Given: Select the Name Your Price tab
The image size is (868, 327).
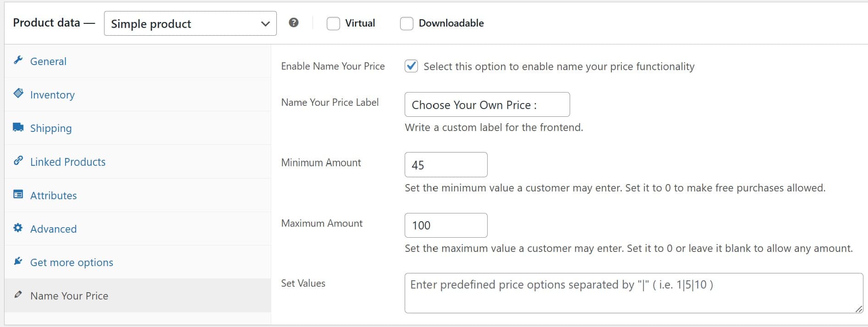Looking at the screenshot, I should (137, 295).
